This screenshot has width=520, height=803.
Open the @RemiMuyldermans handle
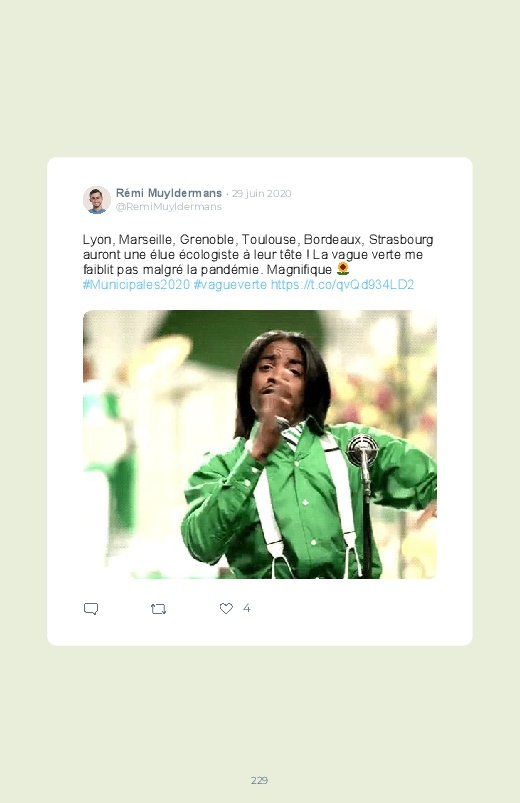(169, 206)
